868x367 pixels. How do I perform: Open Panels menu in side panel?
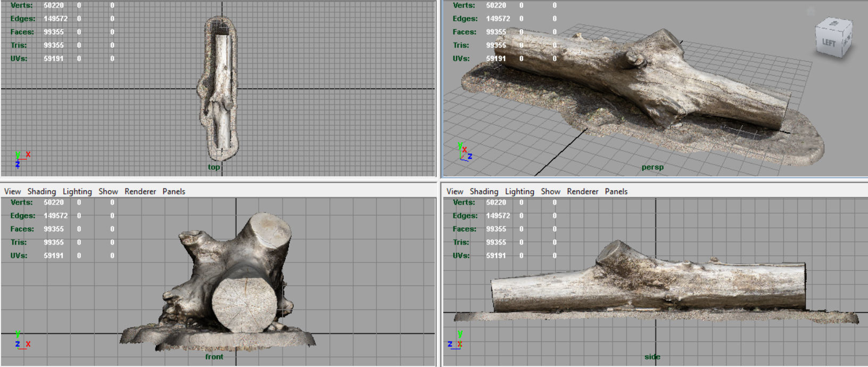tap(616, 191)
